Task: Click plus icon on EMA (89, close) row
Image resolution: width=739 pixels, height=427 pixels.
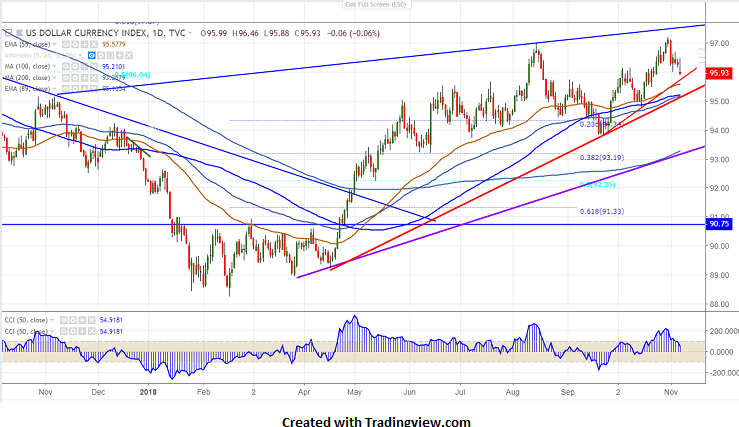Action: click(84, 89)
